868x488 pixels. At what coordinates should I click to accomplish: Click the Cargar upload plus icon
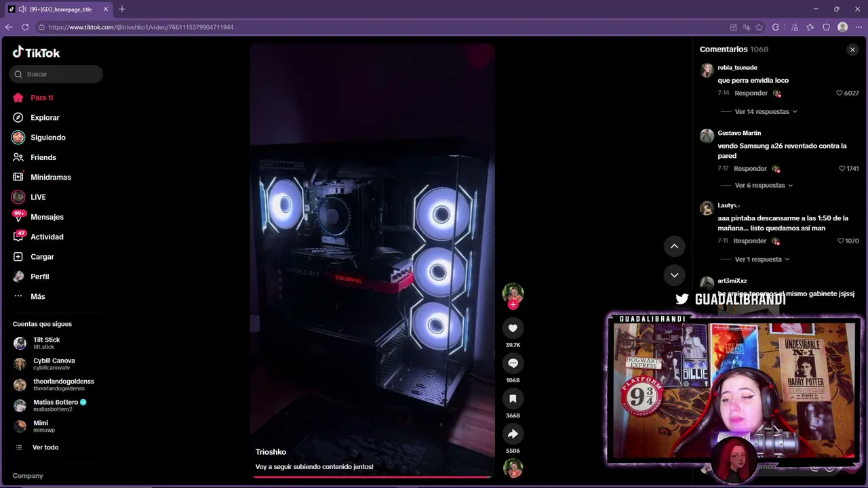tap(18, 257)
